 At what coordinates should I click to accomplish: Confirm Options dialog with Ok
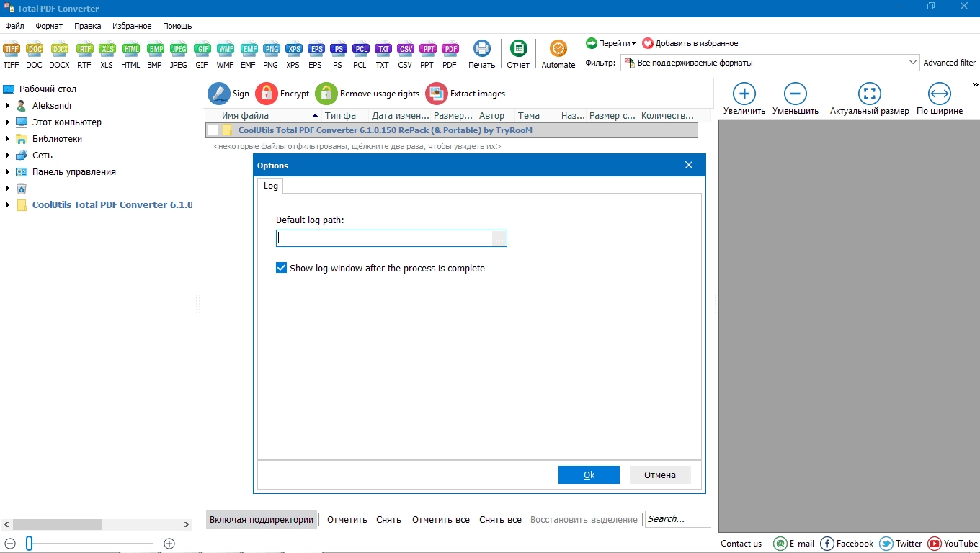(x=589, y=475)
